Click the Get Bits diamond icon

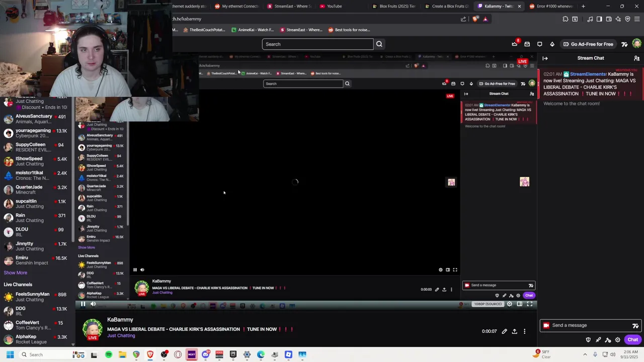tap(552, 44)
